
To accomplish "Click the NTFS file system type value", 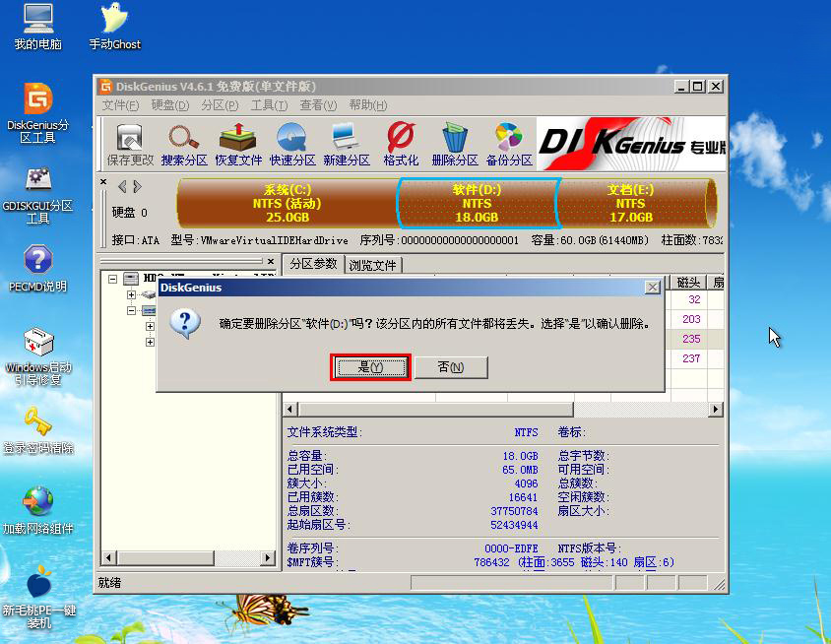I will click(x=526, y=432).
